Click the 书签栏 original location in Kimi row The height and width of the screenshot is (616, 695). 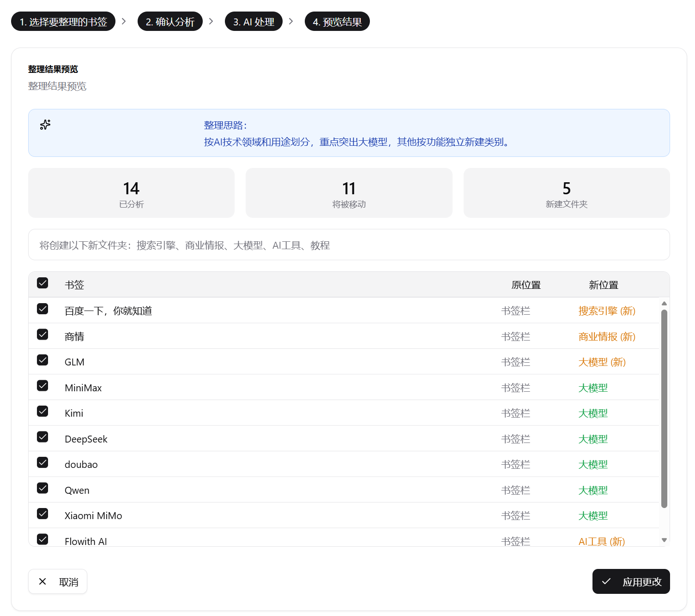click(x=516, y=413)
